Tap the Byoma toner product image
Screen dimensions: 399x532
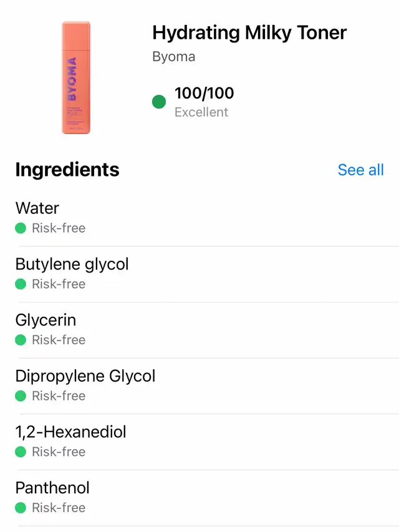(x=75, y=77)
